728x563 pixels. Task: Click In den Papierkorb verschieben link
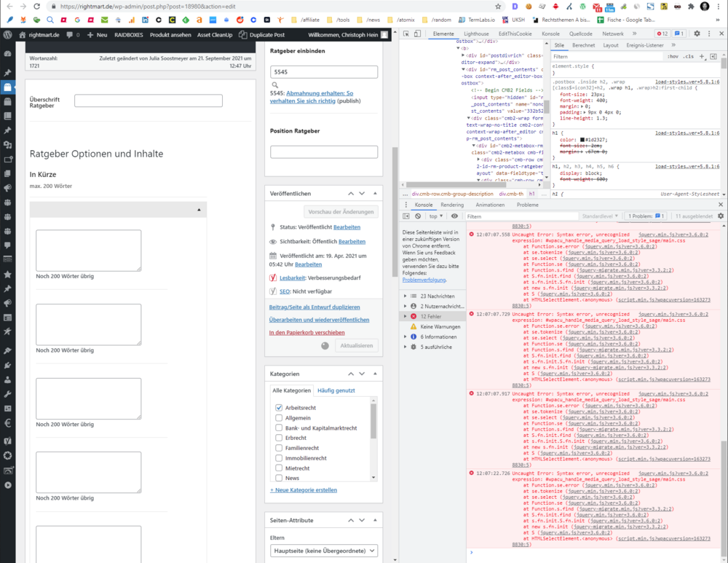pyautogui.click(x=307, y=333)
